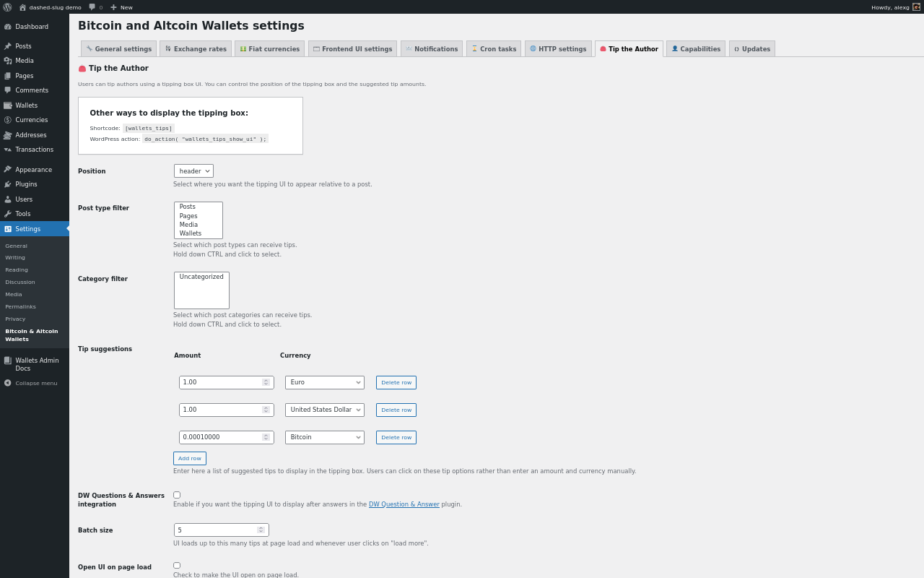Viewport: 924px width, 578px height.
Task: Click the United States Dollar amount field
Action: click(227, 410)
